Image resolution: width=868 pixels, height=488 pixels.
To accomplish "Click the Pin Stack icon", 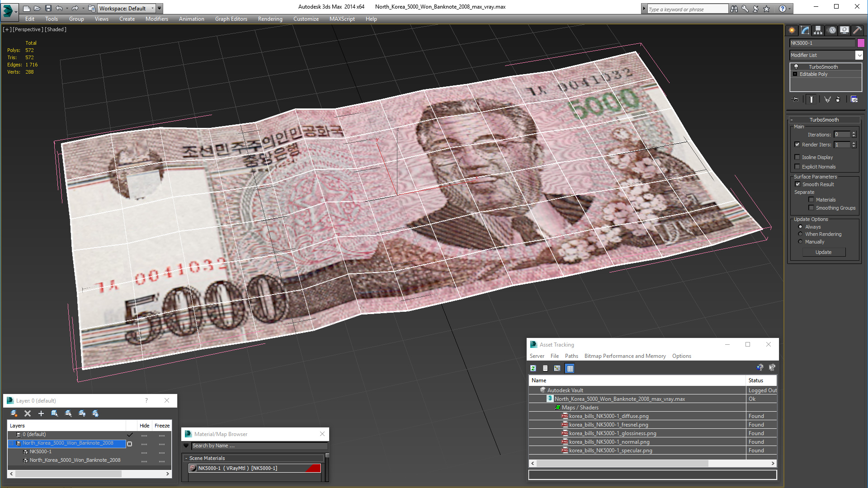I will 796,99.
